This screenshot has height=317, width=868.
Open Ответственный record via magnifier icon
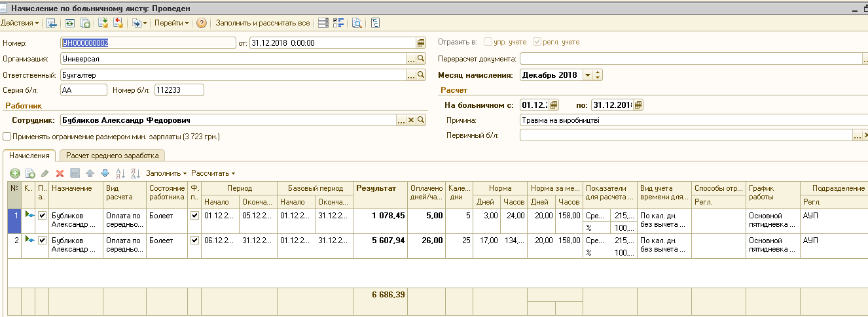pos(421,75)
